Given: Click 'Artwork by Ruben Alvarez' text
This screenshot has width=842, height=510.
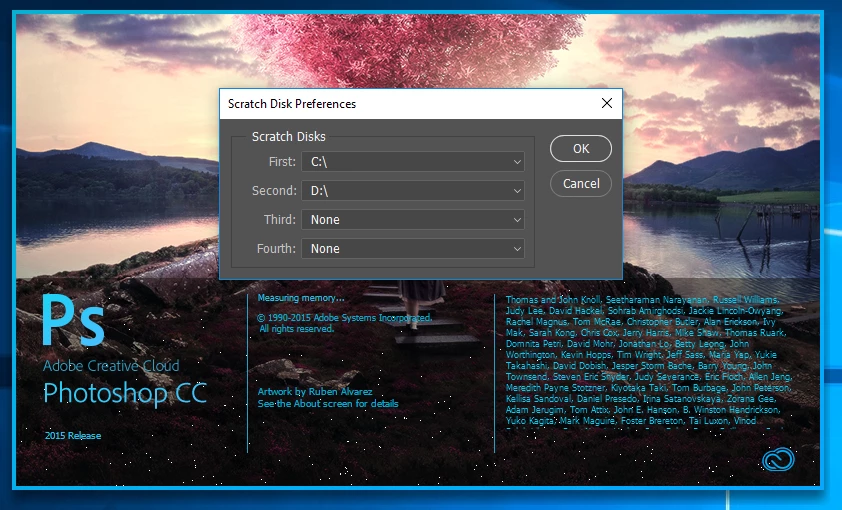Looking at the screenshot, I should (x=315, y=391).
